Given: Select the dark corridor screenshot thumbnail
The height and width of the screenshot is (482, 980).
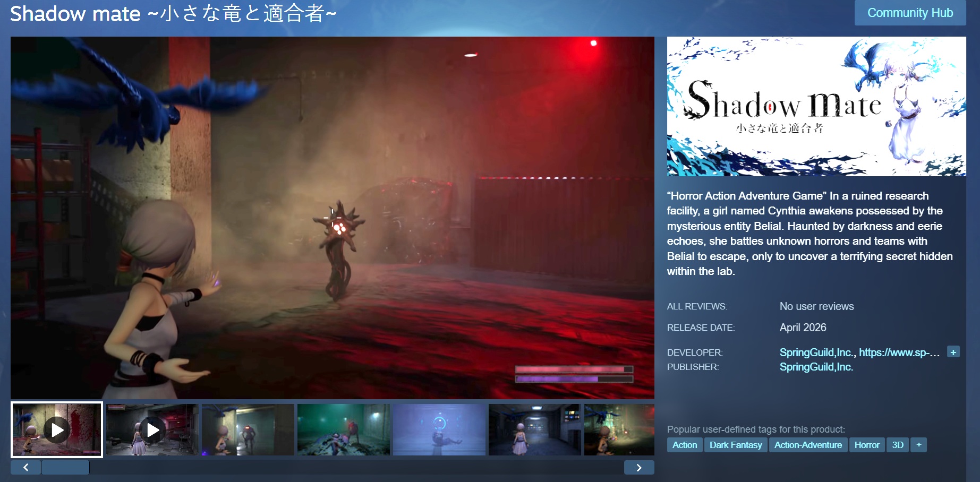Looking at the screenshot, I should click(535, 429).
